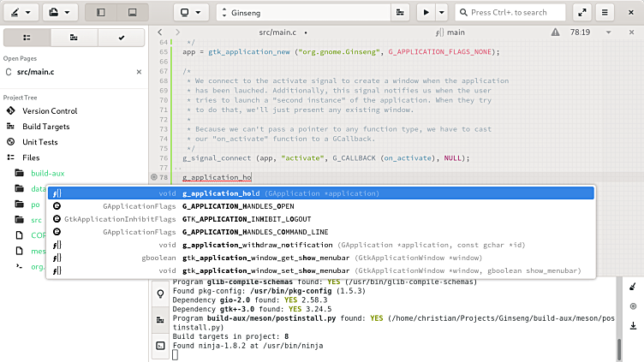Select G_APPLICATION_HANDLES_OPEN completion entry

point(238,206)
